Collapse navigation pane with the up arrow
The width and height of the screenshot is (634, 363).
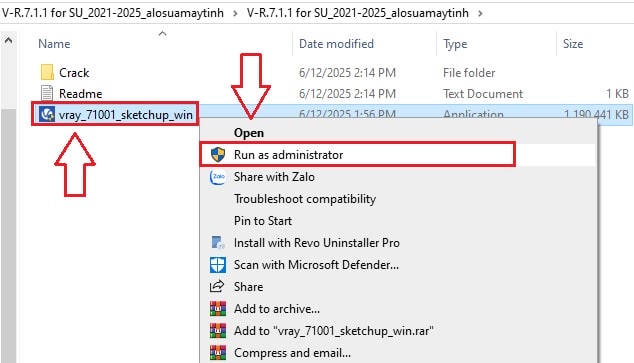click(x=8, y=41)
